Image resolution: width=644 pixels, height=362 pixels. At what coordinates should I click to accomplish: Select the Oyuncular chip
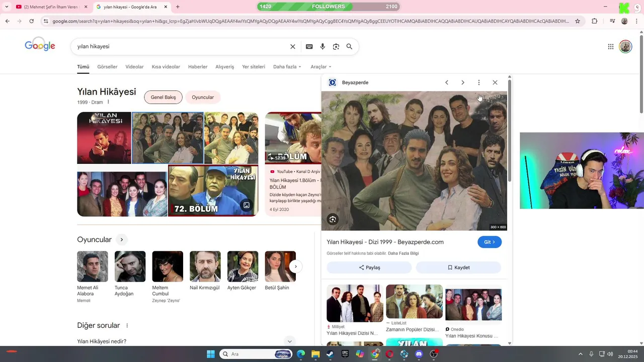(203, 97)
